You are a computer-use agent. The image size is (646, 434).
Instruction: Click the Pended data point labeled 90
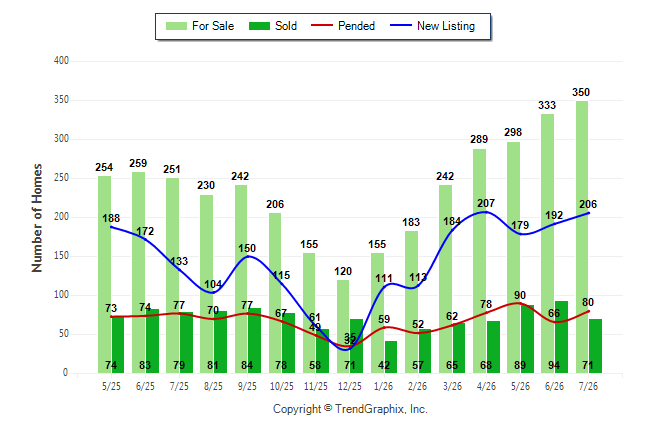pyautogui.click(x=520, y=303)
